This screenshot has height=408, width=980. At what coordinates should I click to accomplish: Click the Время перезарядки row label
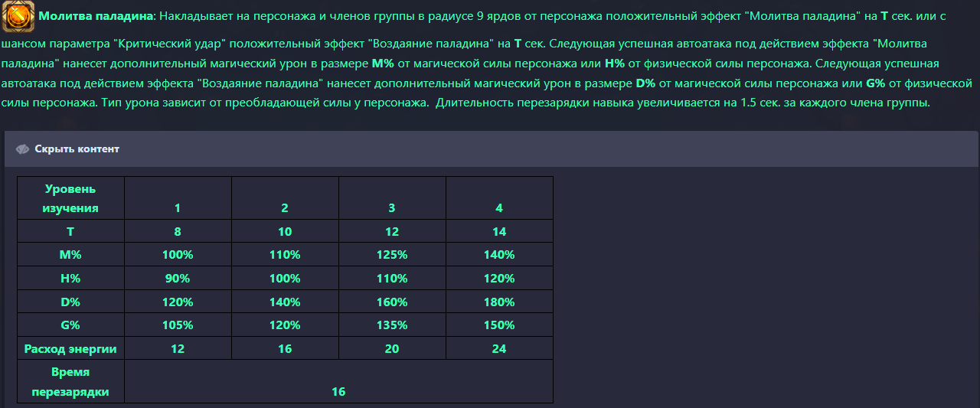click(70, 382)
